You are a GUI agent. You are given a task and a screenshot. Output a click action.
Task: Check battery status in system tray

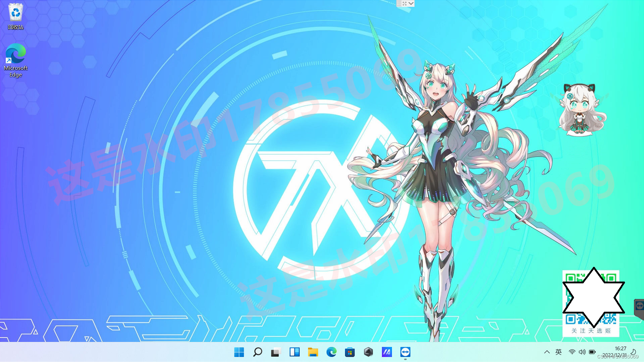click(x=592, y=352)
